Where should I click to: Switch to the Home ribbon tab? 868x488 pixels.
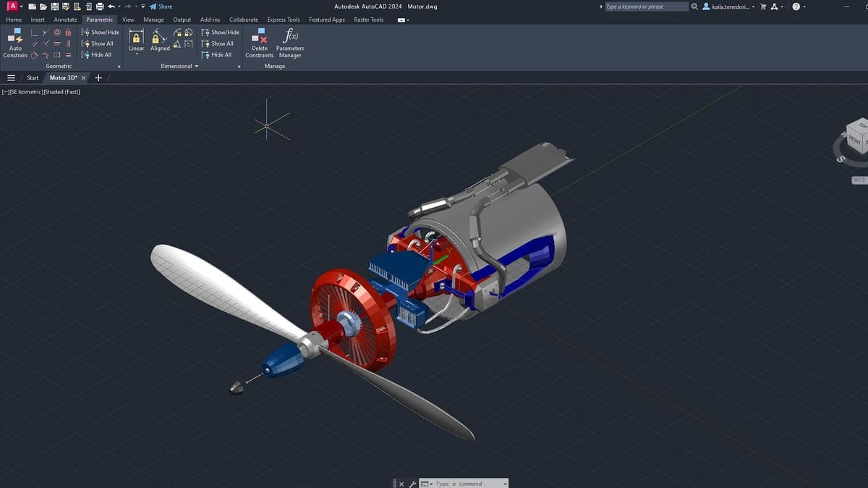14,20
